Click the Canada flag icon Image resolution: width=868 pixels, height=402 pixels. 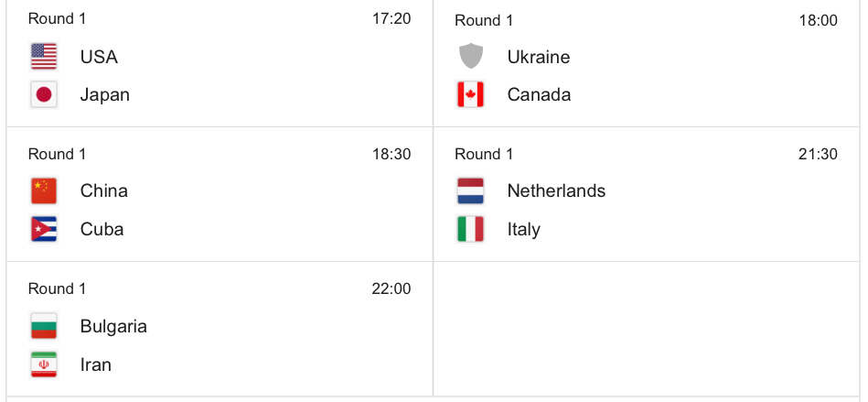point(470,94)
